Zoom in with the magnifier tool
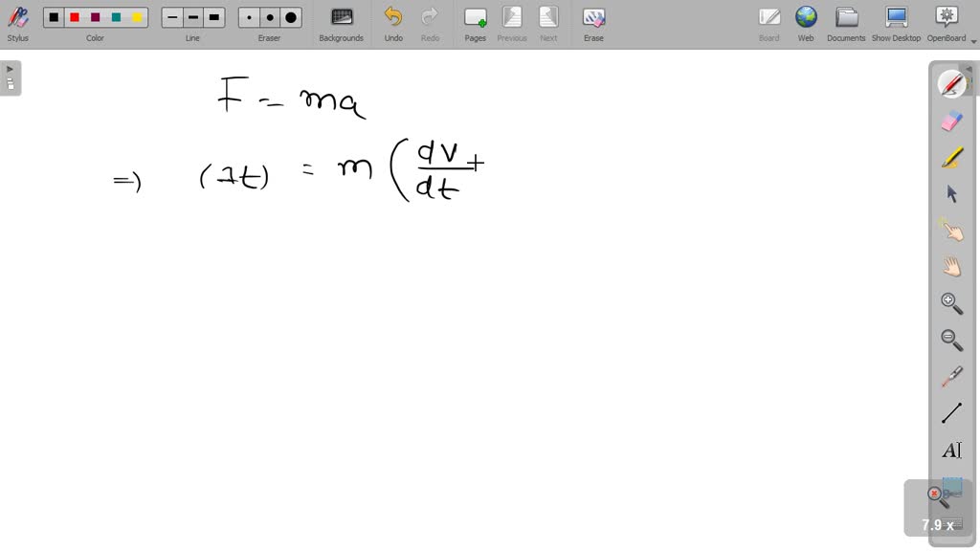This screenshot has height=551, width=980. pyautogui.click(x=950, y=302)
